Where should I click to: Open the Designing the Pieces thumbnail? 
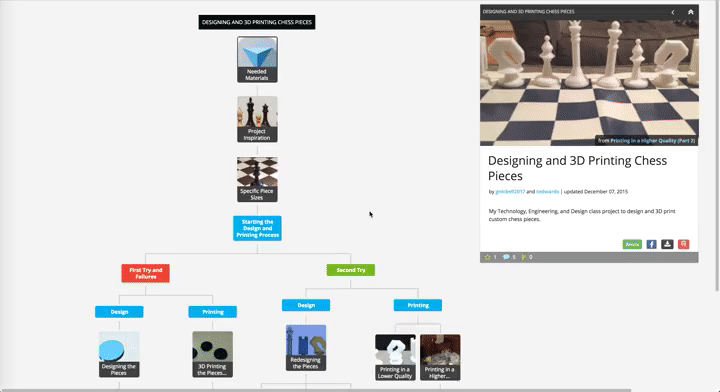pyautogui.click(x=119, y=354)
